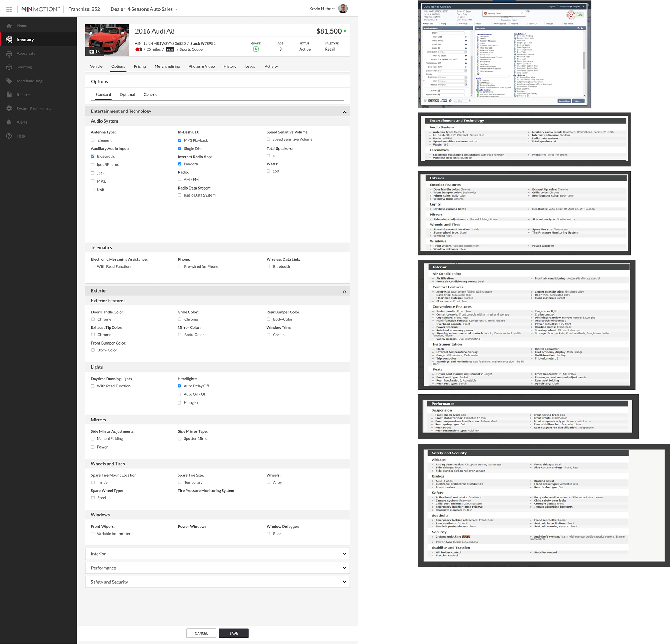Open the Dealer selection dropdown arrow
Viewport: 670px width, 644px height.
pos(176,9)
